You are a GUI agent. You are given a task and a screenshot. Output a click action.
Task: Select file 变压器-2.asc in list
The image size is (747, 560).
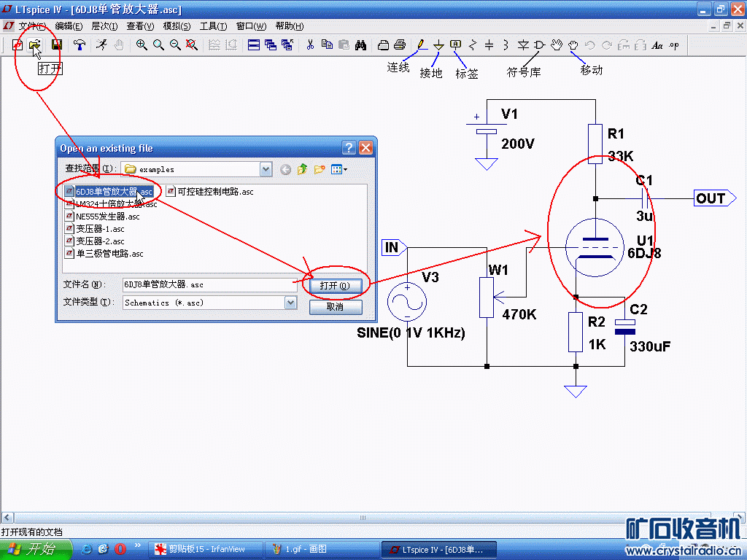95,241
